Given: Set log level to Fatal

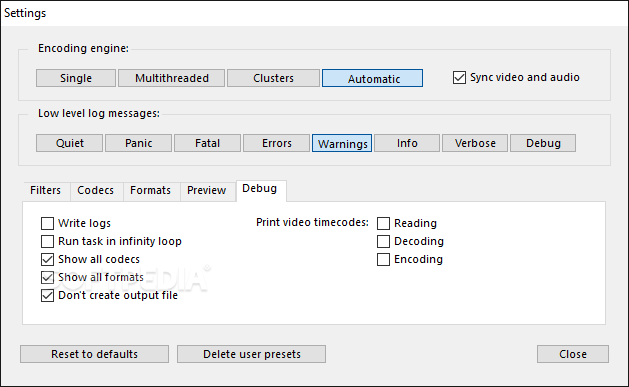Looking at the screenshot, I should tap(207, 143).
